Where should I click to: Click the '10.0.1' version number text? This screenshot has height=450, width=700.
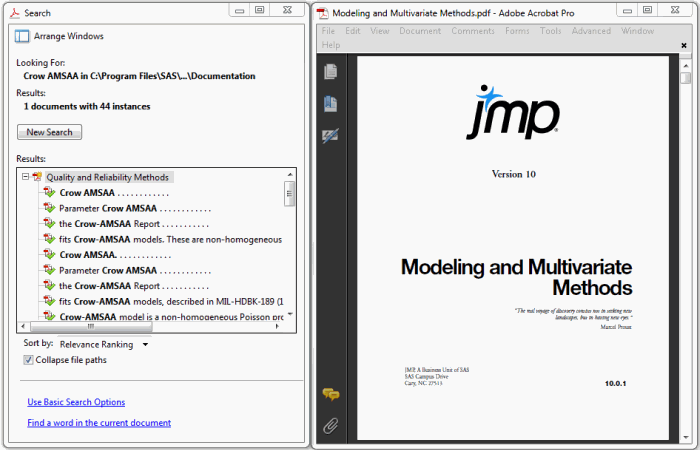tap(616, 383)
